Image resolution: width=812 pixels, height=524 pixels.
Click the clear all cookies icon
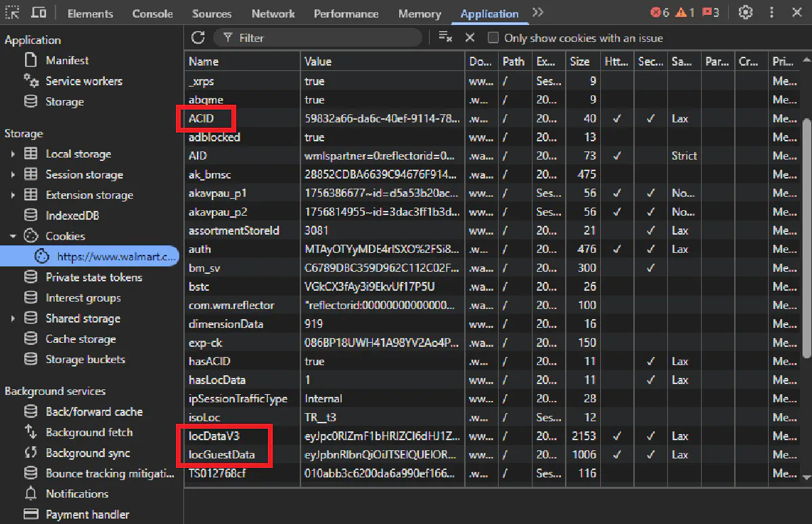tap(445, 38)
